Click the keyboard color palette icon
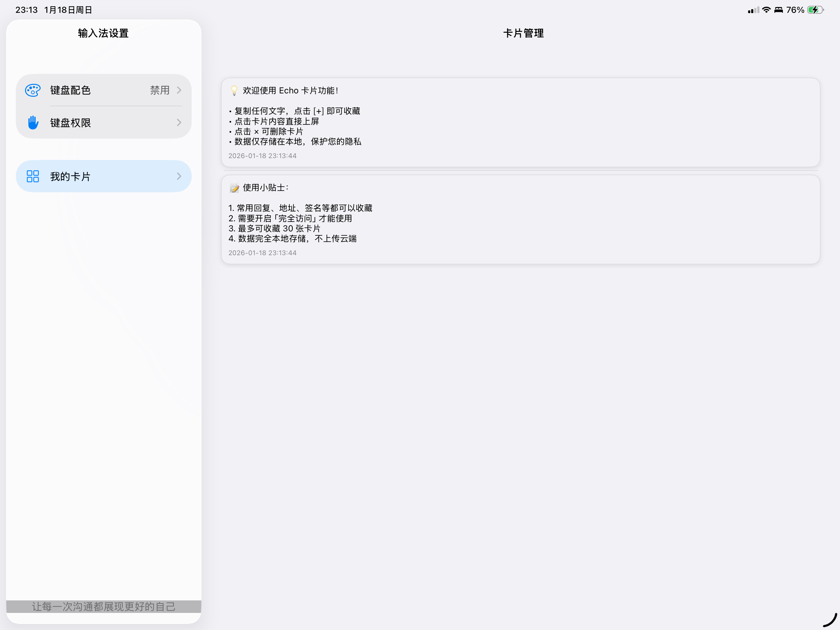840x630 pixels. pos(33,90)
